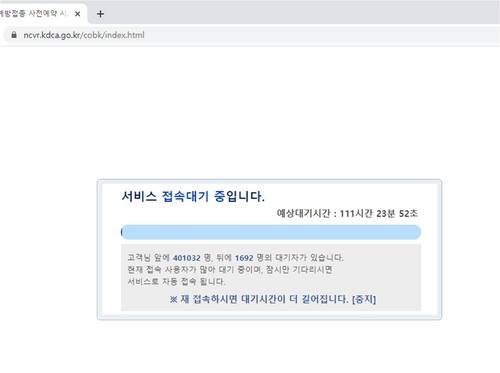Click the 서비스 접속대기 중입니다 heading
This screenshot has width=500, height=373.
(x=193, y=196)
